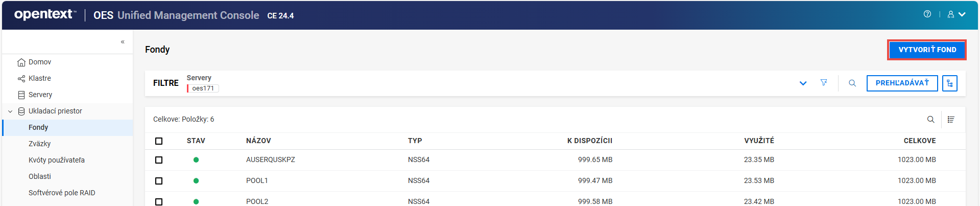This screenshot has height=206, width=980.
Task: Click the Domov home icon
Action: click(x=21, y=62)
